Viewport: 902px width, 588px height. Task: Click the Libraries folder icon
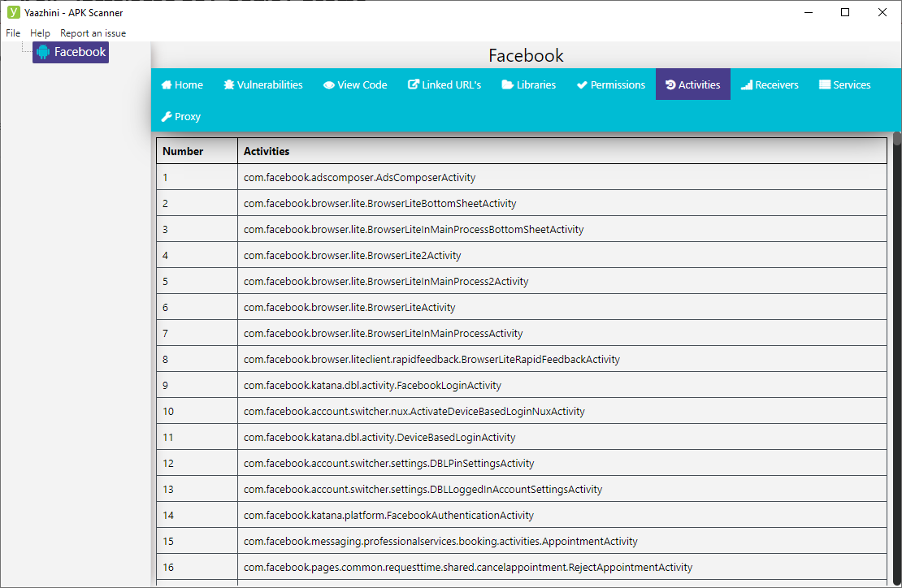[507, 85]
